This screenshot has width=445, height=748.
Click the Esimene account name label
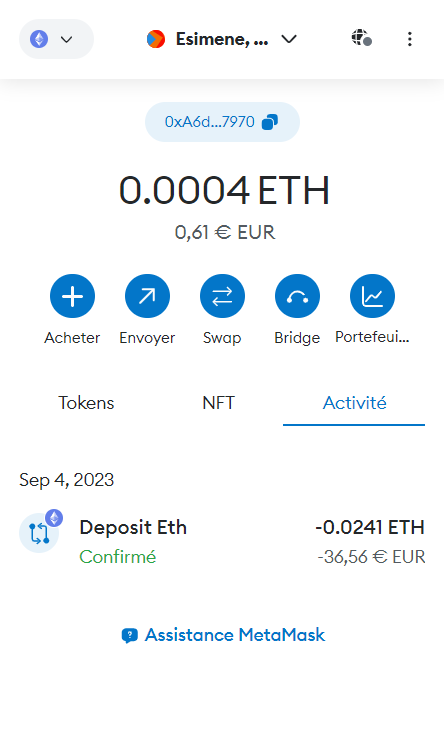coord(222,39)
